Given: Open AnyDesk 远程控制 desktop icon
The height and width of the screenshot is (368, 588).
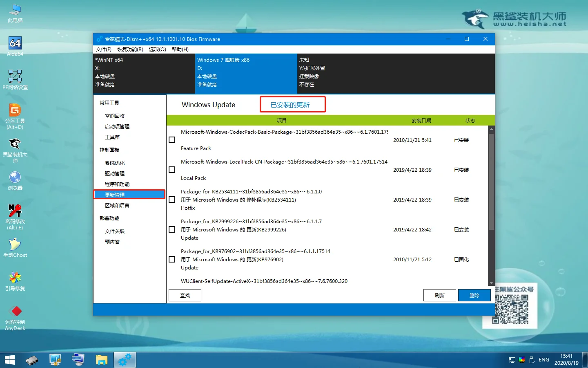Looking at the screenshot, I should 15,312.
